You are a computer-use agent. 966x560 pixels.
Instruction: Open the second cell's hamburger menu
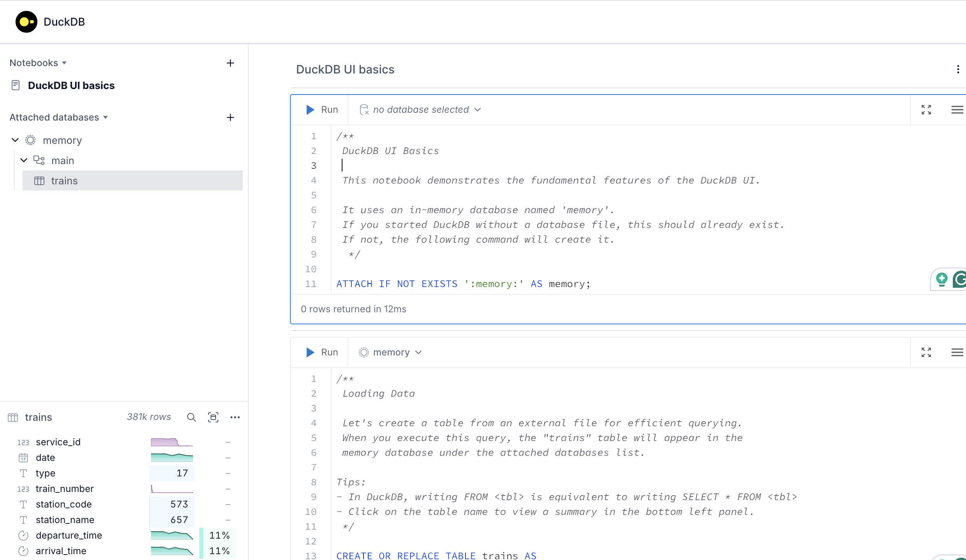pyautogui.click(x=957, y=352)
